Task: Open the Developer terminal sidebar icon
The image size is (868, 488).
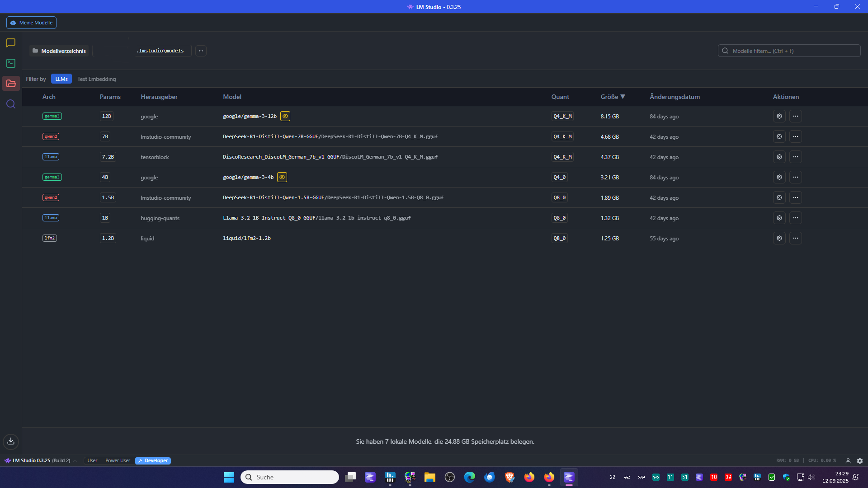Action: [x=11, y=63]
